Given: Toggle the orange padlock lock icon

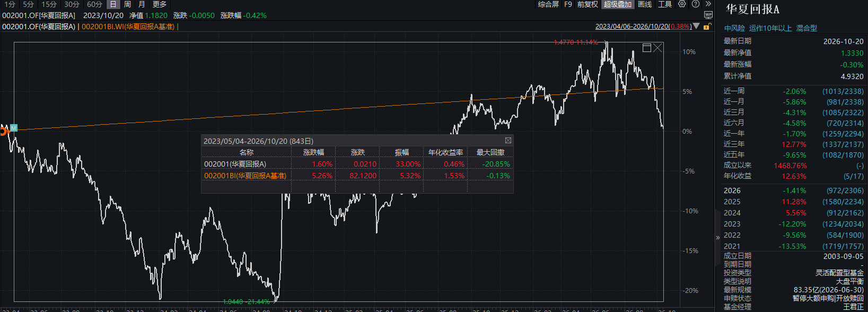Looking at the screenshot, I should (707, 27).
